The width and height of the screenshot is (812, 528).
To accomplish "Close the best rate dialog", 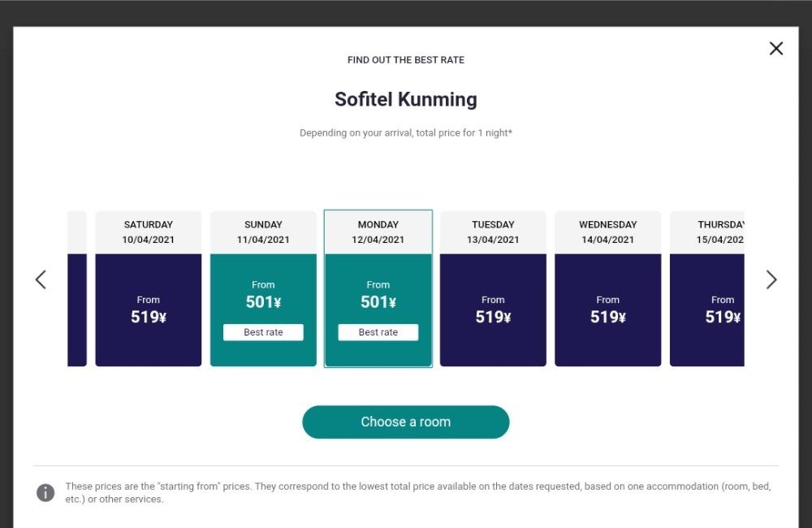I will pyautogui.click(x=775, y=49).
